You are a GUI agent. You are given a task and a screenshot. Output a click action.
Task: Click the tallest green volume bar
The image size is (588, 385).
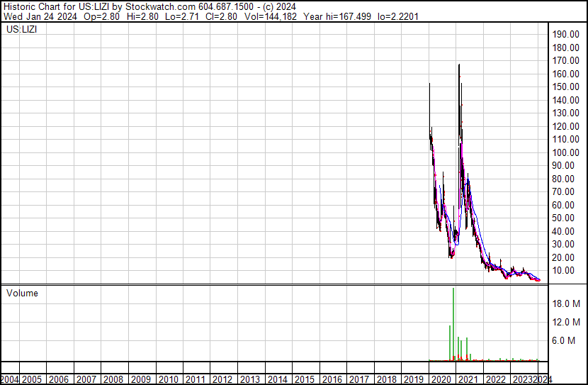point(453,326)
